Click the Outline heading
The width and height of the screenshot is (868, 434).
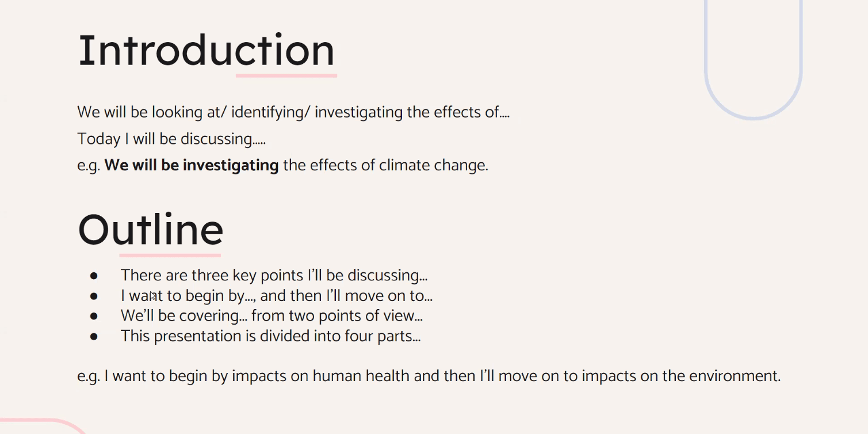point(151,230)
